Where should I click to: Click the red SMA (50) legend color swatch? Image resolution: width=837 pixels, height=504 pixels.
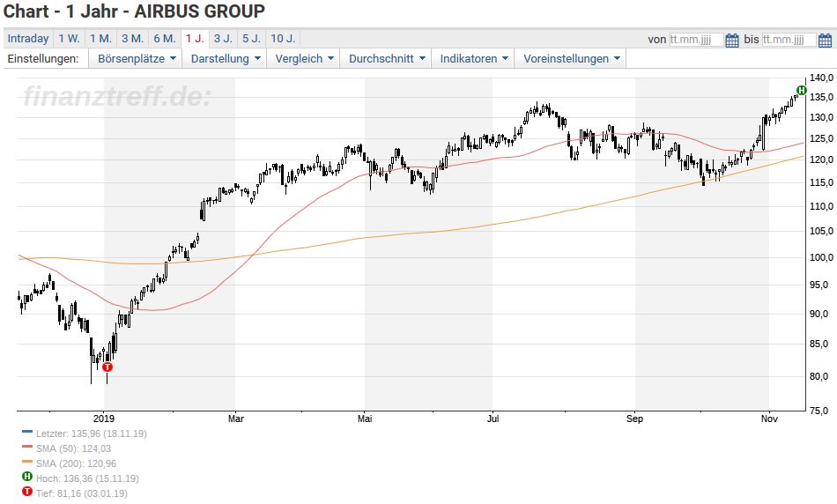tap(26, 447)
